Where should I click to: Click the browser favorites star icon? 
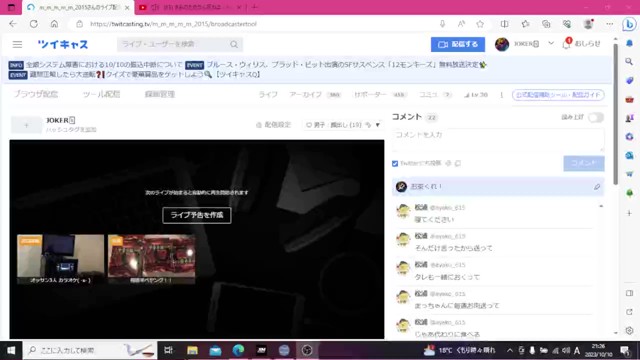click(x=480, y=24)
